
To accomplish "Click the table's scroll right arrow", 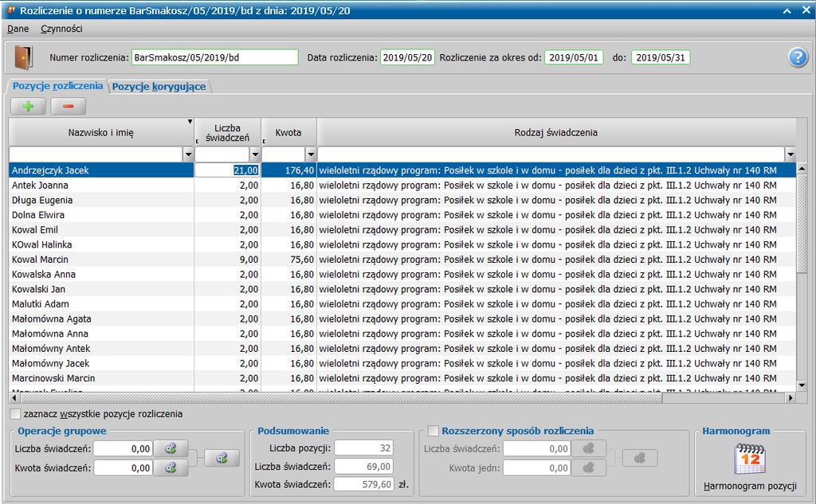I will pos(790,398).
